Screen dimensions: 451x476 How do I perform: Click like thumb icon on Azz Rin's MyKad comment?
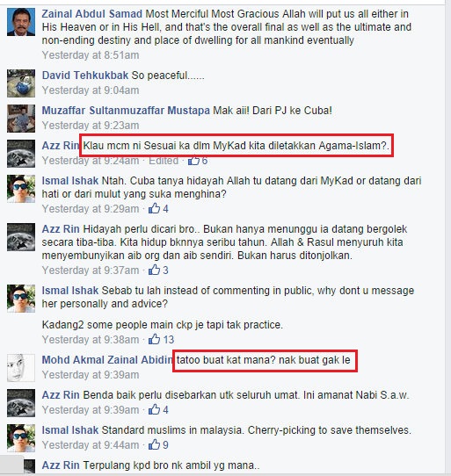pyautogui.click(x=193, y=161)
